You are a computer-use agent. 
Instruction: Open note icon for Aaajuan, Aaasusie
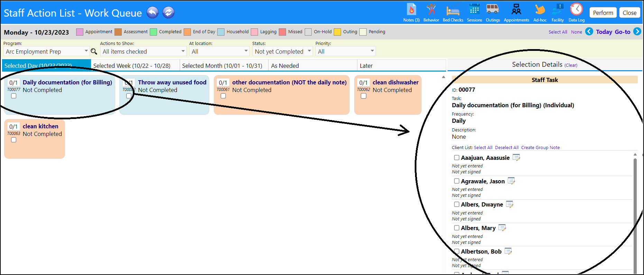[x=516, y=158]
